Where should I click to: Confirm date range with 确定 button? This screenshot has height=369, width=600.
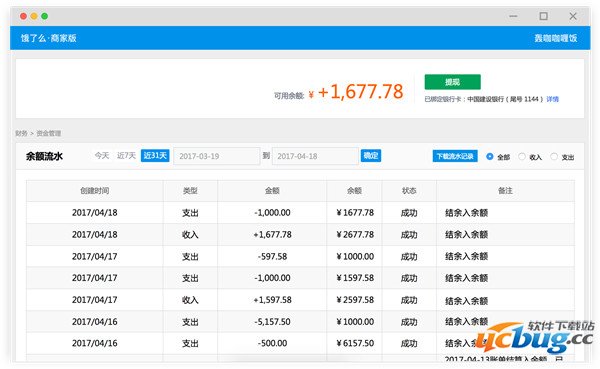point(370,155)
